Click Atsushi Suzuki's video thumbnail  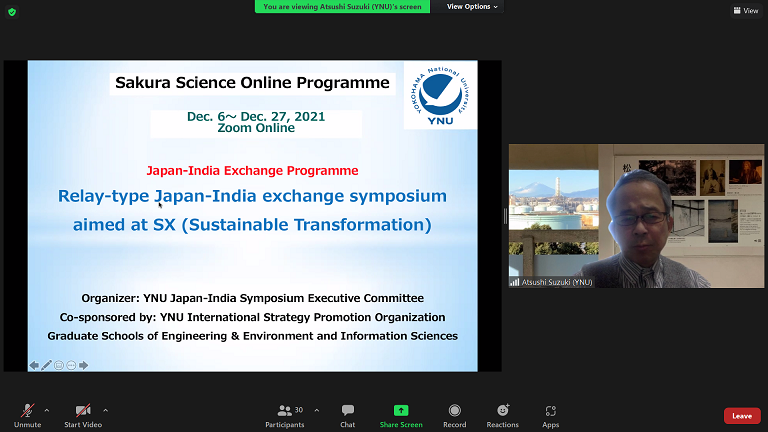point(636,215)
